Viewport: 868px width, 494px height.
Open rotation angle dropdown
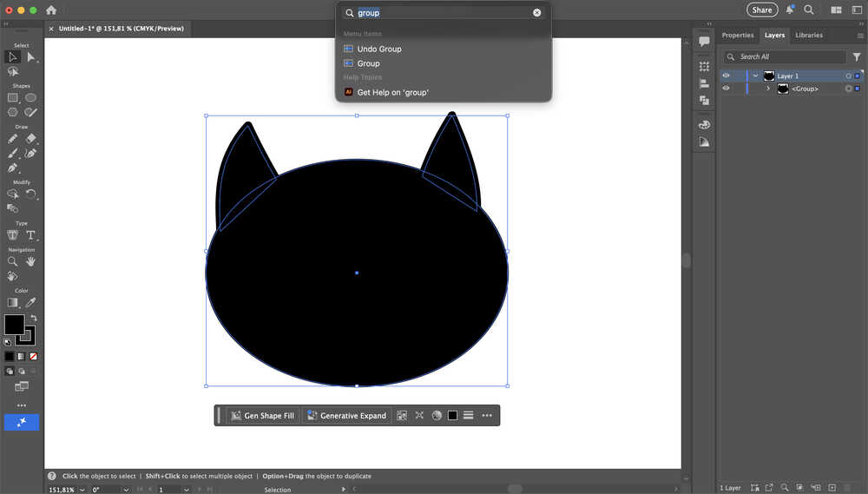click(x=126, y=490)
